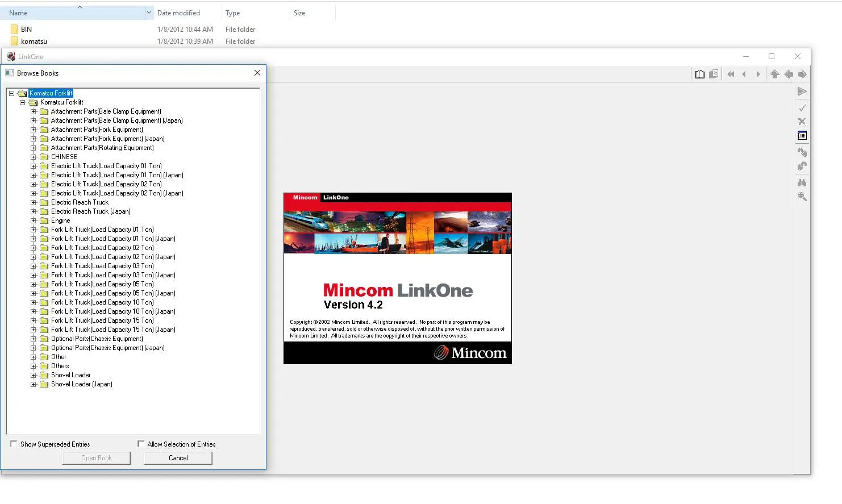Click the open book icon in toolbar

pyautogui.click(x=700, y=74)
